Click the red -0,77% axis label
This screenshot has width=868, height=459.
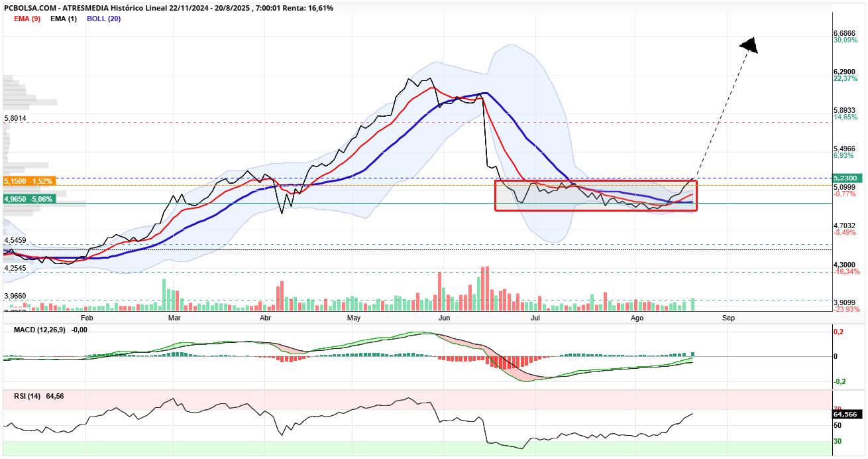point(843,194)
